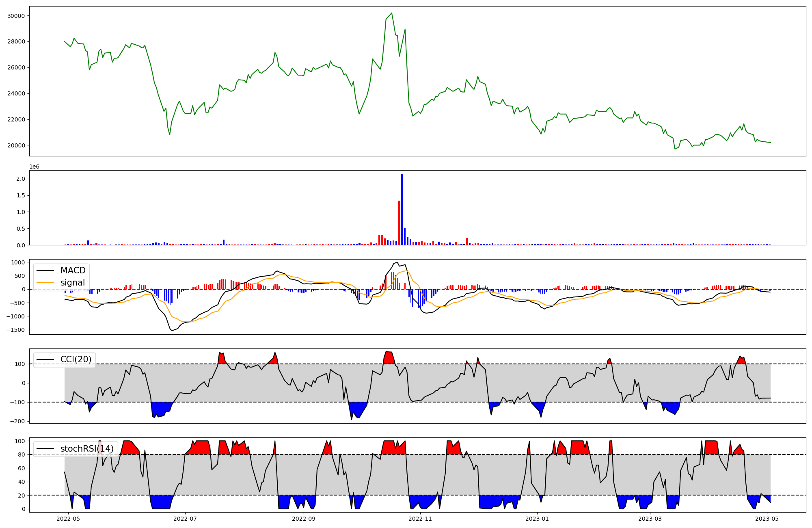Click the 2022-09 x-axis tick label
The width and height of the screenshot is (812, 528).
(304, 519)
